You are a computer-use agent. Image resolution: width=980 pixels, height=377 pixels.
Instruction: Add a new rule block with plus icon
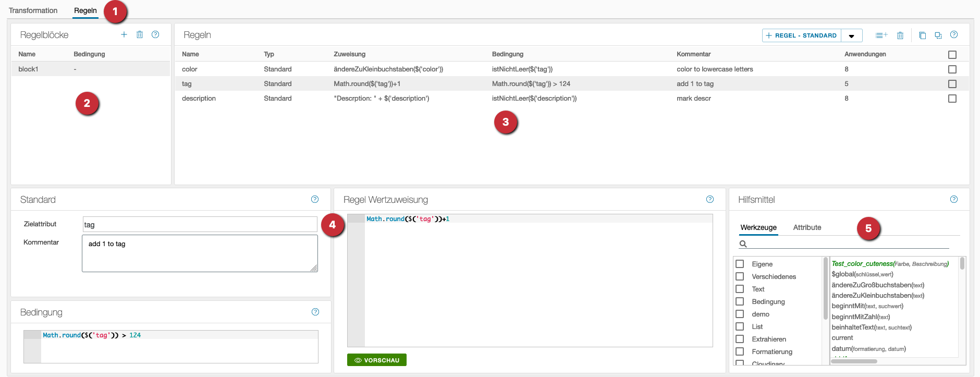124,34
